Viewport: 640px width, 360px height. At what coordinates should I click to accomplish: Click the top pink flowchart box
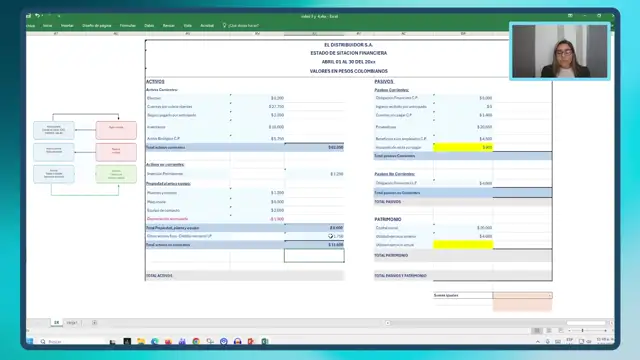(116, 130)
